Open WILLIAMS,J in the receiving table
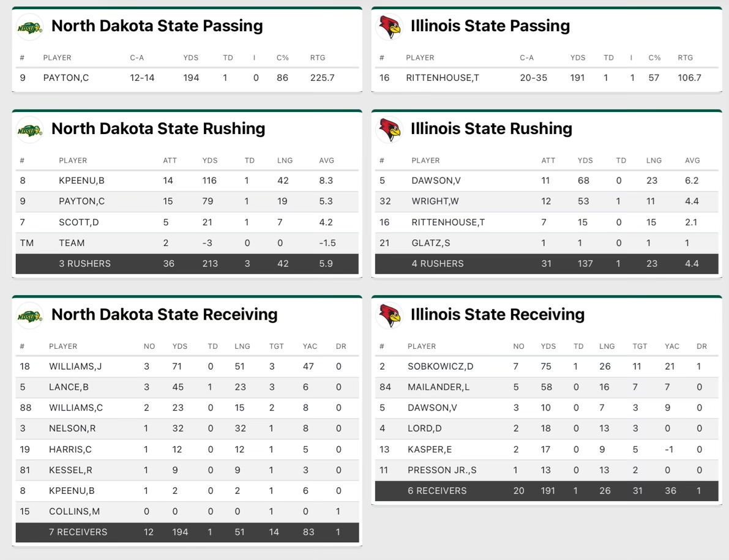The image size is (729, 560). coord(75,367)
